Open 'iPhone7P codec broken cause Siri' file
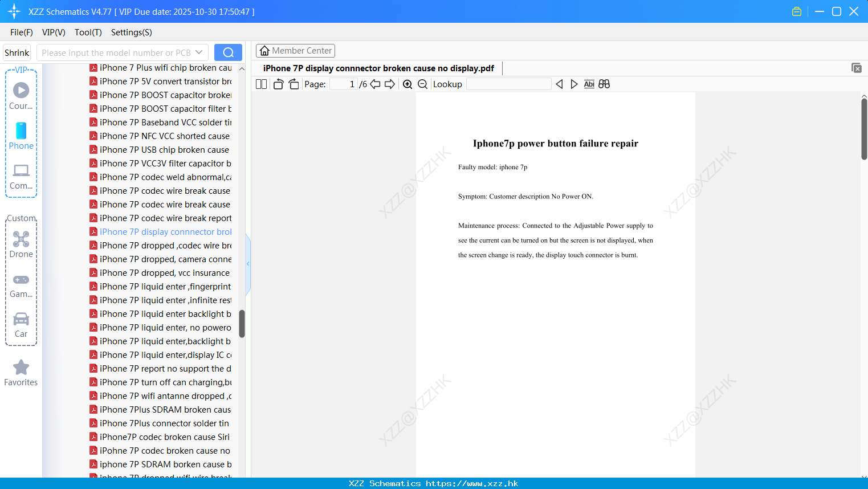This screenshot has height=489, width=868. pyautogui.click(x=160, y=437)
